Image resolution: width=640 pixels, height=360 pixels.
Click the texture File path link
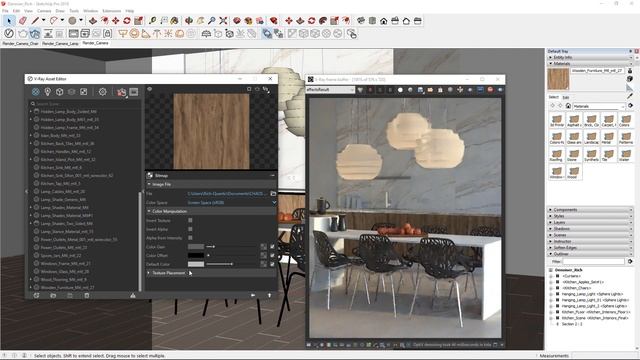click(x=227, y=193)
